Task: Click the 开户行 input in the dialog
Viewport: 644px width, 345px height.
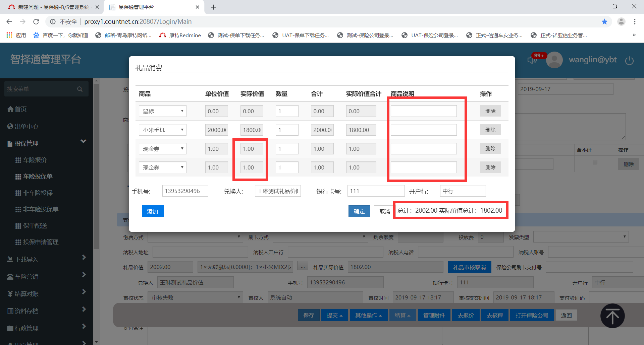Action: [x=463, y=191]
